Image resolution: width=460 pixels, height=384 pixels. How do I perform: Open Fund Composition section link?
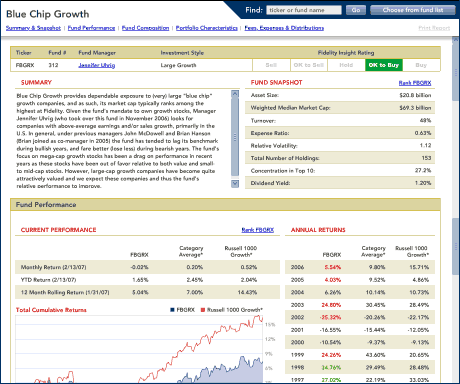(x=145, y=28)
